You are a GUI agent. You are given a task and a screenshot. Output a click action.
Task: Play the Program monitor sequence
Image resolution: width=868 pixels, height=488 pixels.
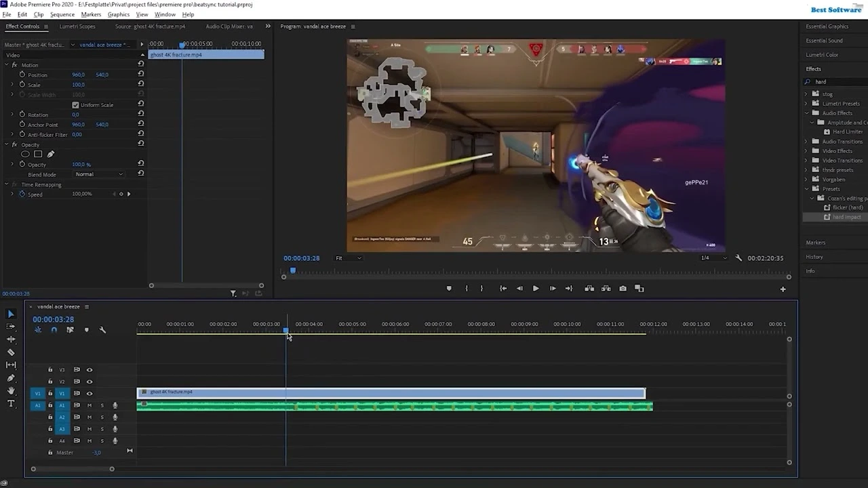coord(536,288)
